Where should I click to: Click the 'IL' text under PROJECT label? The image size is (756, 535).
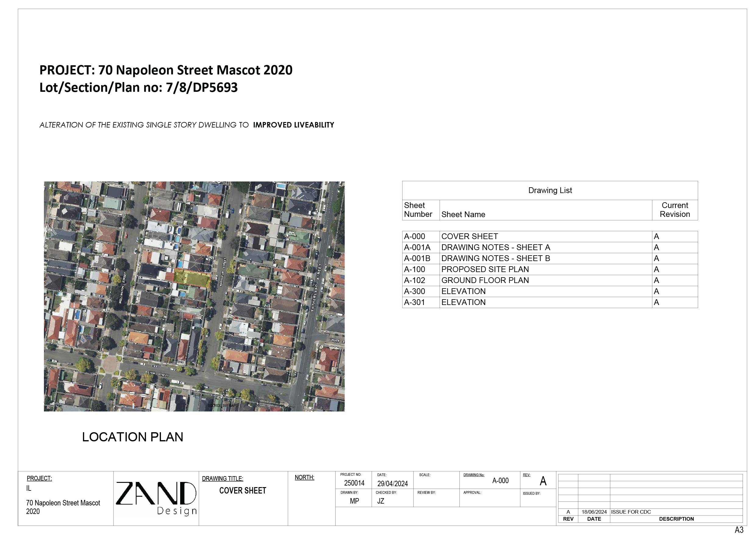pyautogui.click(x=29, y=489)
